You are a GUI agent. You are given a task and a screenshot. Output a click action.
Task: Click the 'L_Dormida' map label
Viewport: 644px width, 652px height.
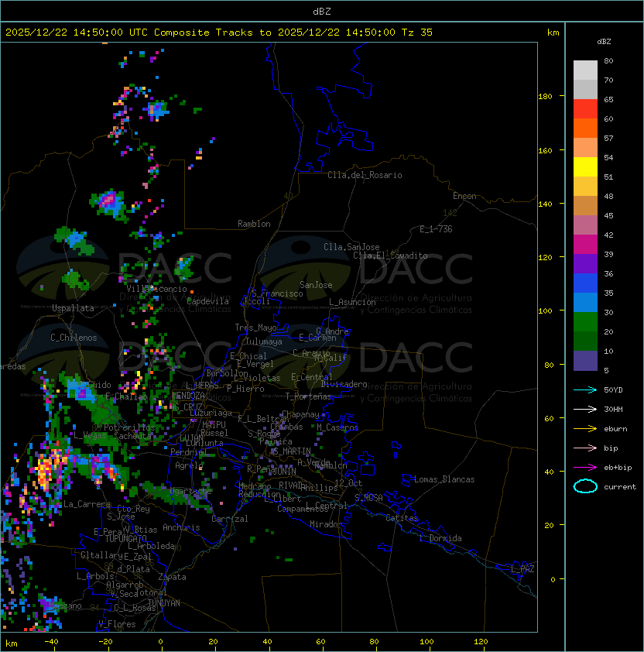coord(440,538)
